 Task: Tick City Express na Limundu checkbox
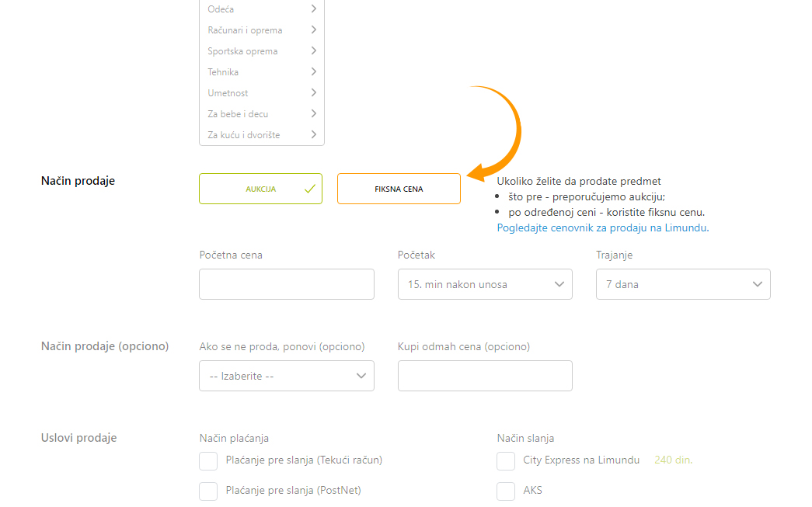click(505, 460)
